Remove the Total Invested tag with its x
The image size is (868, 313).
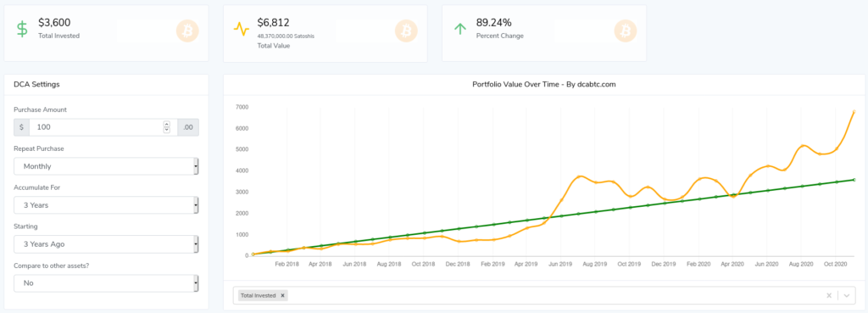282,296
